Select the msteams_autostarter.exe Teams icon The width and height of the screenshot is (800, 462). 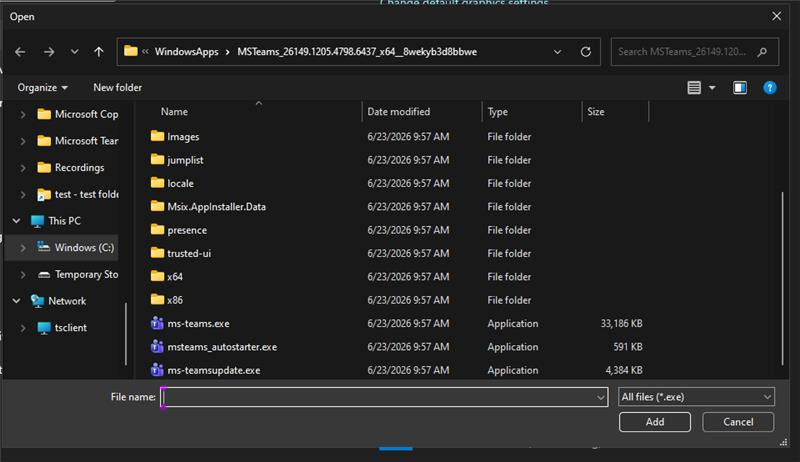click(x=157, y=347)
